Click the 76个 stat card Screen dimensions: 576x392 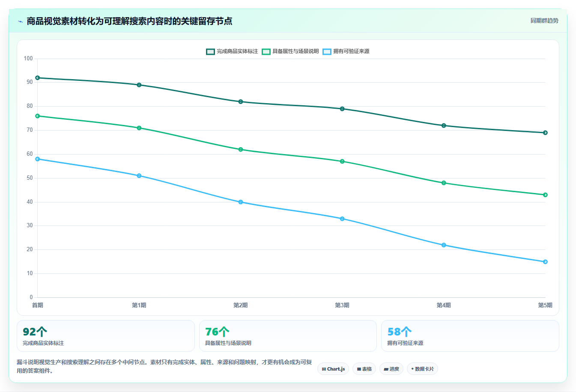[288, 336]
